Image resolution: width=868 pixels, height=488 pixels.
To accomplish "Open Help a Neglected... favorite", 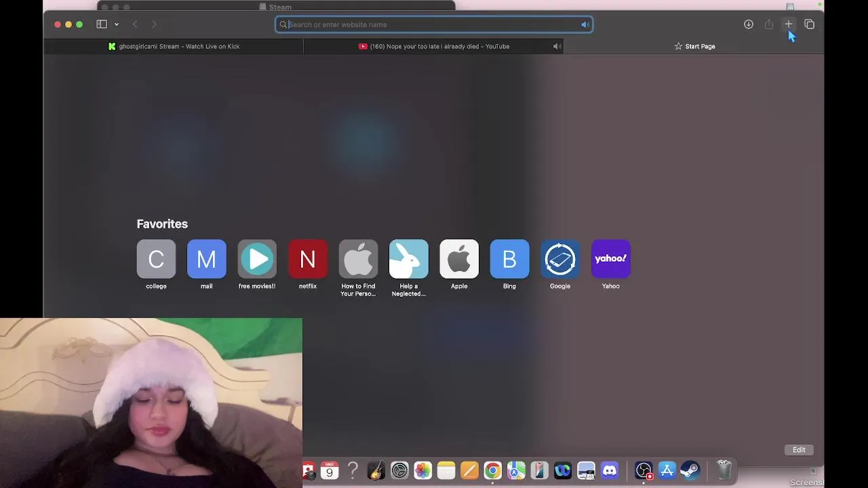I will [x=408, y=268].
